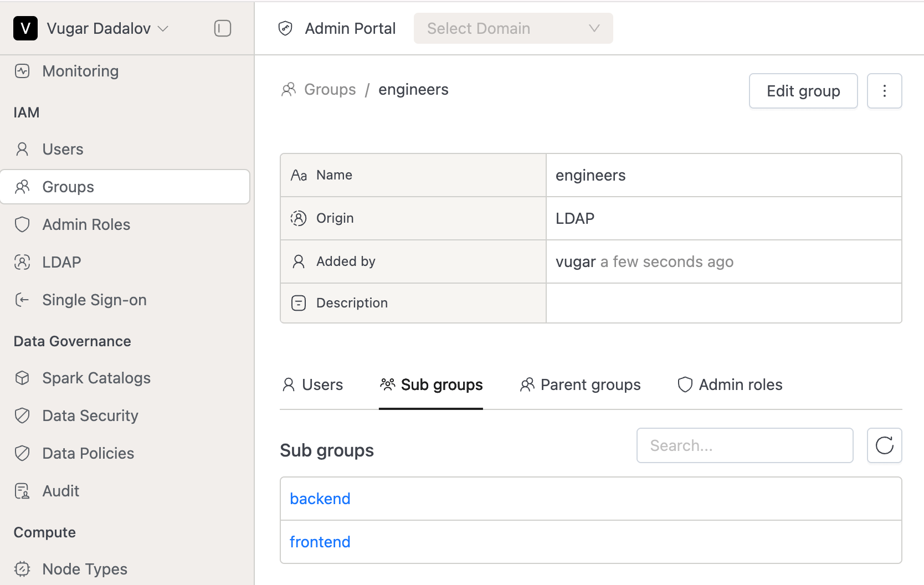Viewport: 924px width, 585px height.
Task: Click the Edit group button
Action: tap(803, 91)
